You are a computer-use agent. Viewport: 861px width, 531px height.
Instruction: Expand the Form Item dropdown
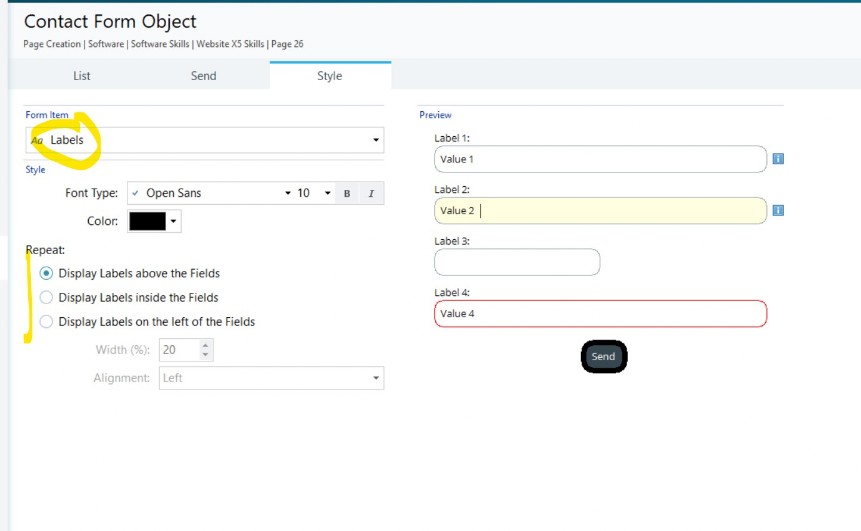205,140
